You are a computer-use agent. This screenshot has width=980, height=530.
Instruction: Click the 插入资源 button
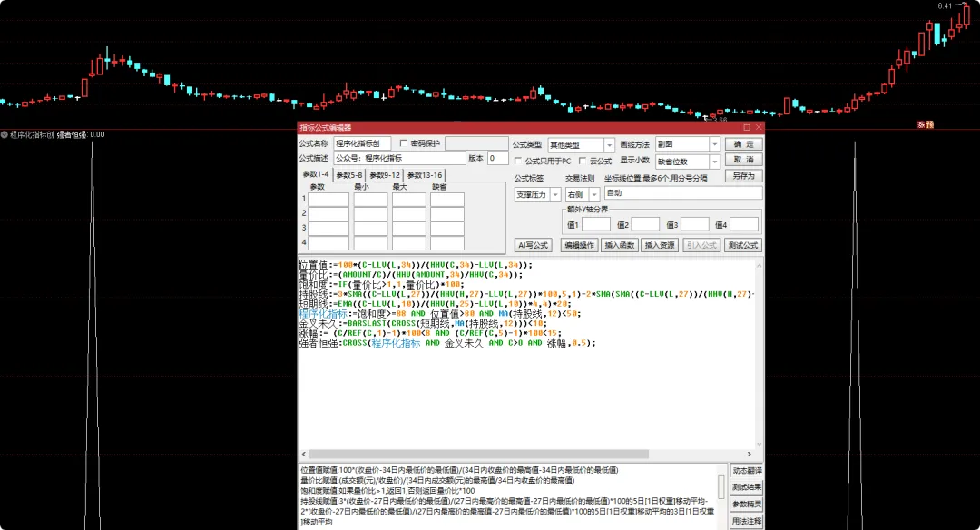click(x=660, y=246)
